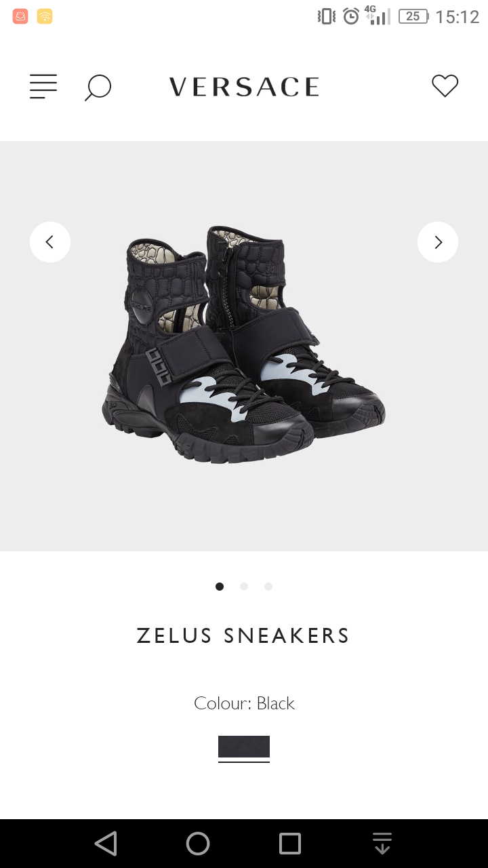Open Android recent apps button
This screenshot has height=868, width=488.
click(x=290, y=844)
